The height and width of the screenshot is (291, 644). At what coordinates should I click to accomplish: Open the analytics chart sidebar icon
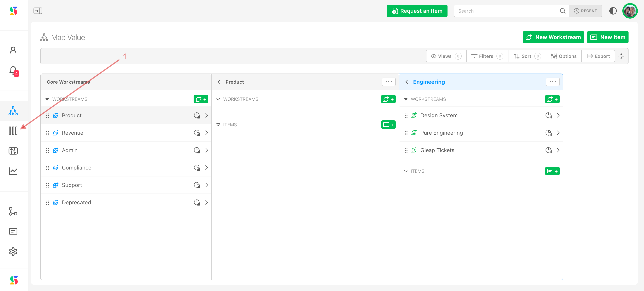point(13,171)
